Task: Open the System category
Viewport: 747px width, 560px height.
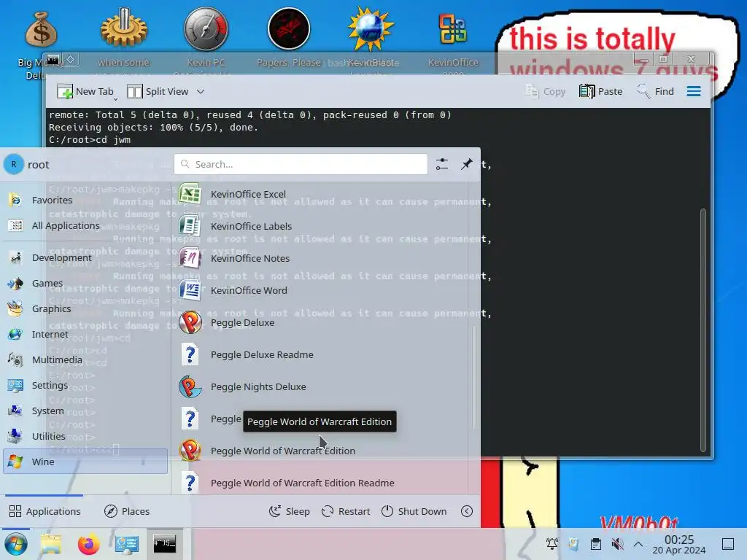Action: (x=85, y=411)
